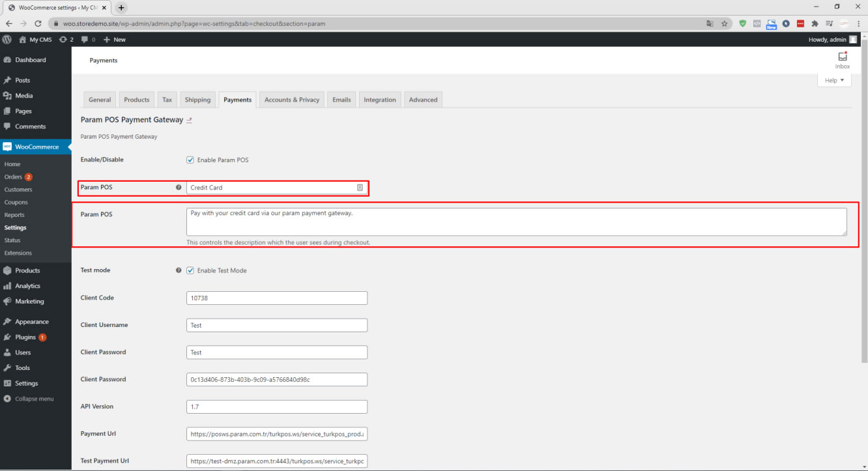Bookmark this page with star icon
The image size is (868, 471).
point(725,23)
